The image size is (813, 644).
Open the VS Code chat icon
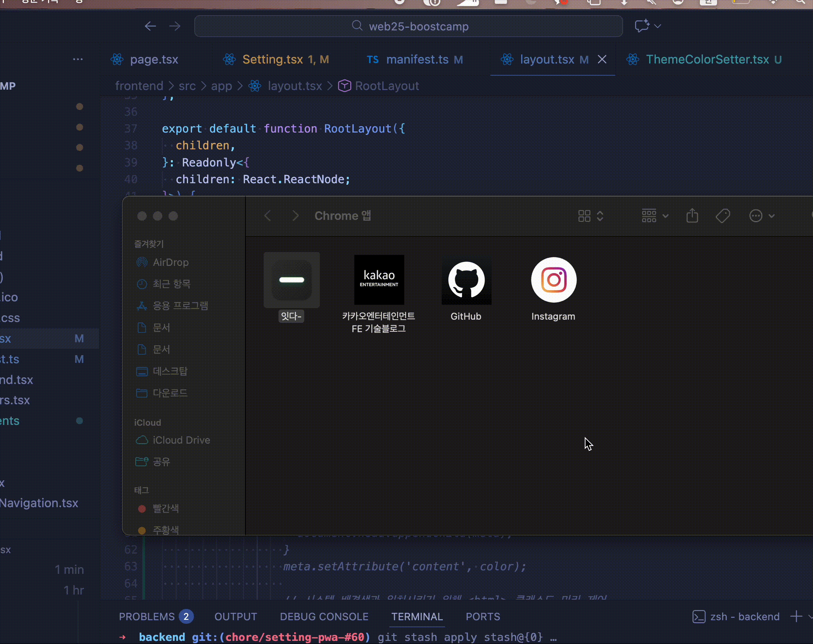[x=642, y=26]
